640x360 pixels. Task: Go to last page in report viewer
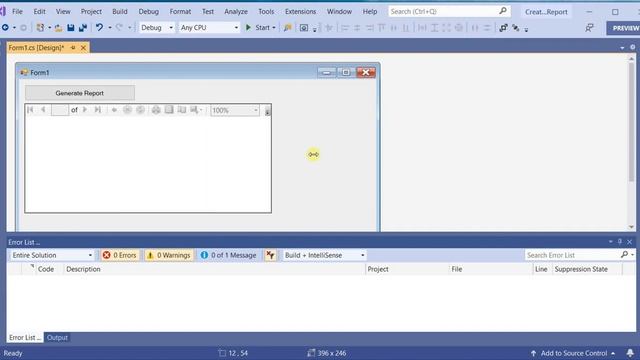98,110
